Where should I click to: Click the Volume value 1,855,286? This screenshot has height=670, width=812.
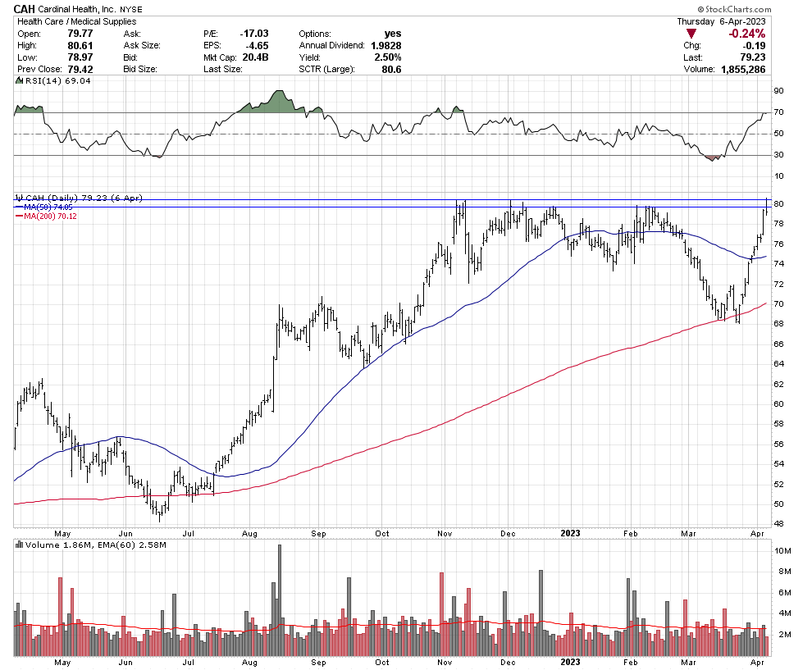click(743, 69)
